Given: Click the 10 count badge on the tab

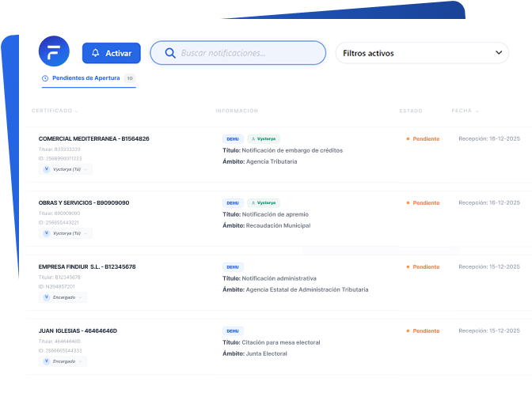Looking at the screenshot, I should (130, 78).
